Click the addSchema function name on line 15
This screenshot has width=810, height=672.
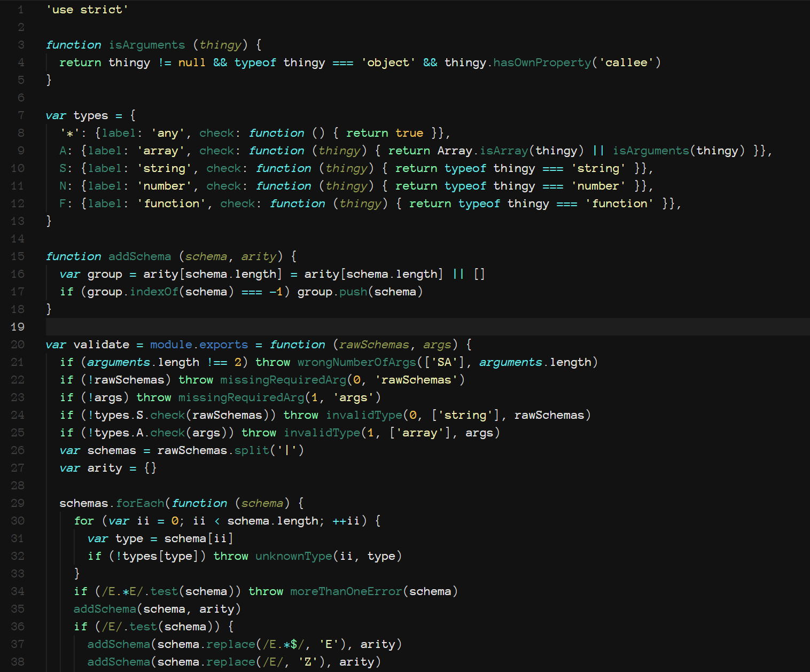(139, 256)
